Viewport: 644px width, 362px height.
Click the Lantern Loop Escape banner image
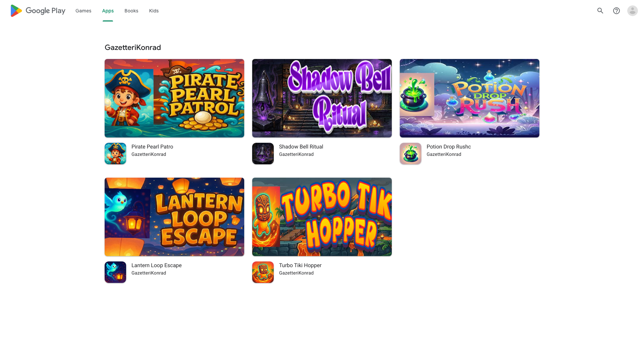click(174, 217)
